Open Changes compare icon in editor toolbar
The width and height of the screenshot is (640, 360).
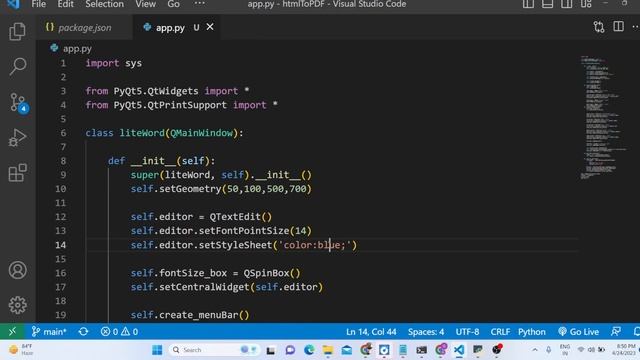tap(599, 27)
